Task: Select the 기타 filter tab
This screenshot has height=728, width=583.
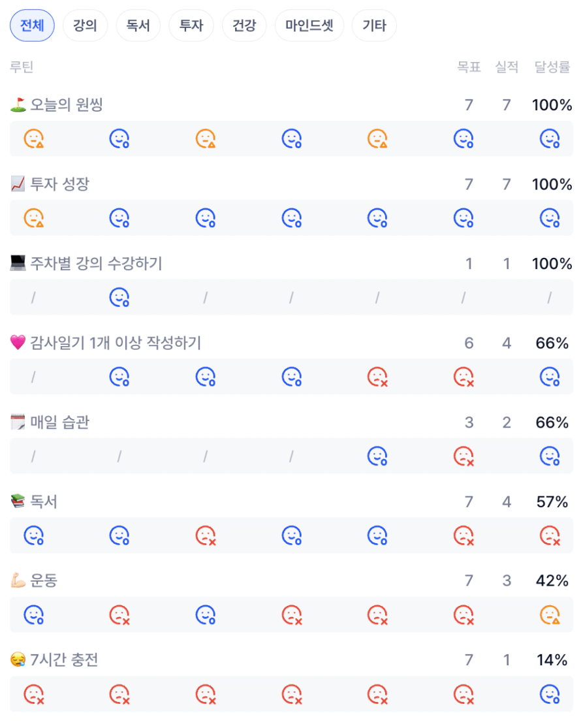Action: [x=374, y=26]
